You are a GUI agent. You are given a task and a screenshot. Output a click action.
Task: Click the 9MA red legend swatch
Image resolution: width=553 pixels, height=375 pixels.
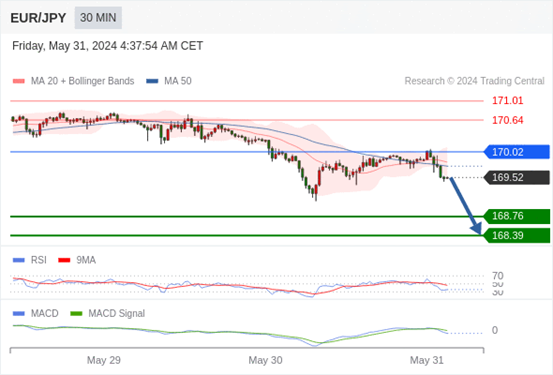pyautogui.click(x=64, y=260)
